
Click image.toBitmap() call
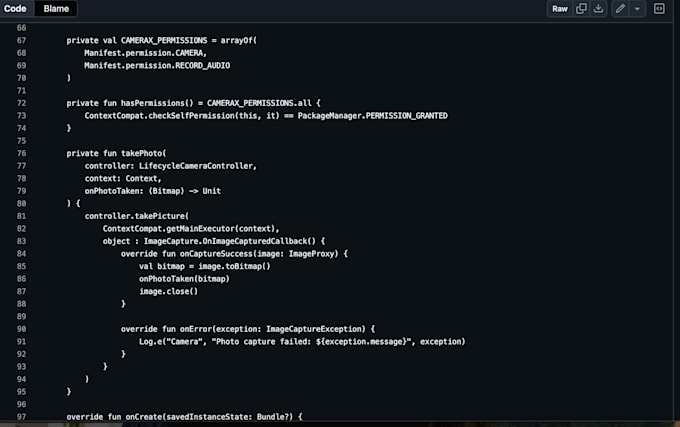coord(234,266)
